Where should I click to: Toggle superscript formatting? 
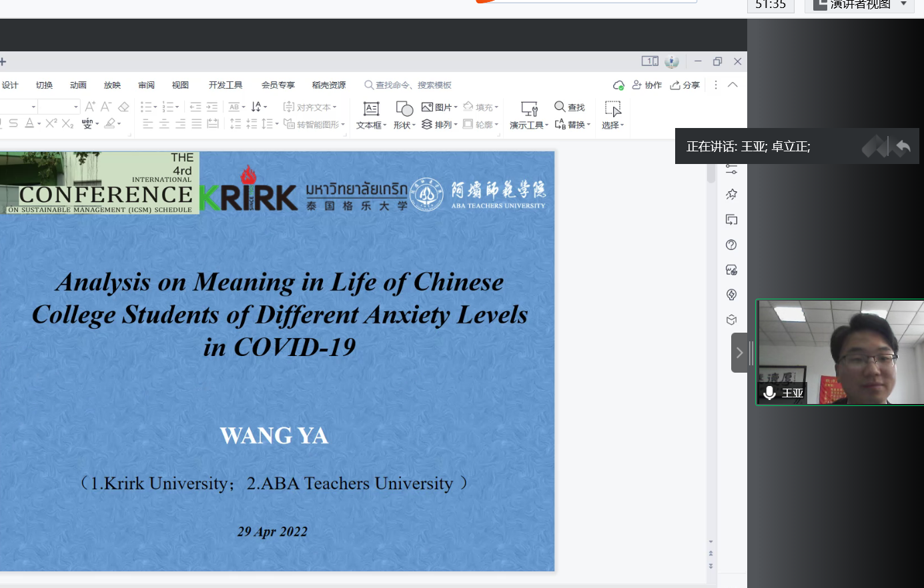pyautogui.click(x=51, y=123)
